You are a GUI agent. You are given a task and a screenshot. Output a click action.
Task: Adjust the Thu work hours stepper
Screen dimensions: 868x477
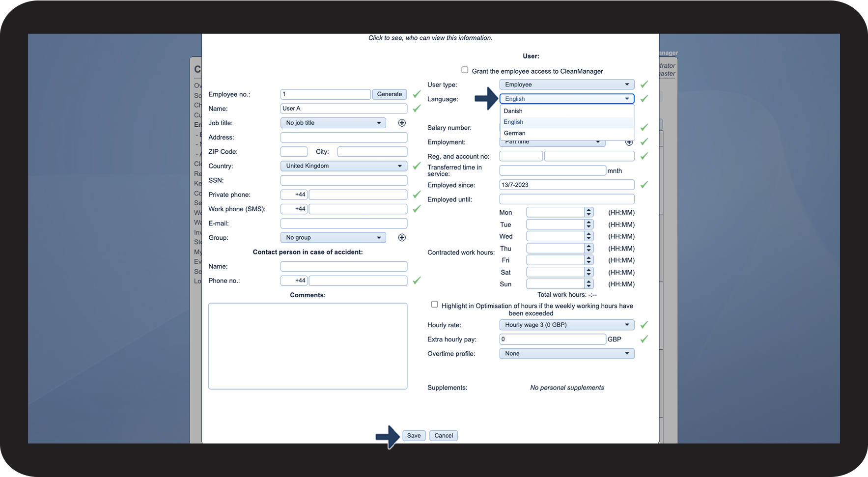pos(589,248)
